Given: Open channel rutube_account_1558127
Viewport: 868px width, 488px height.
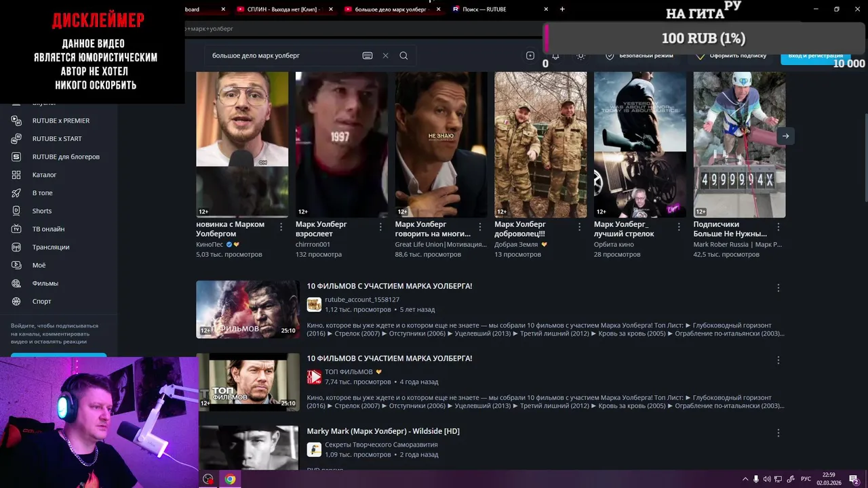Looking at the screenshot, I should pos(361,300).
